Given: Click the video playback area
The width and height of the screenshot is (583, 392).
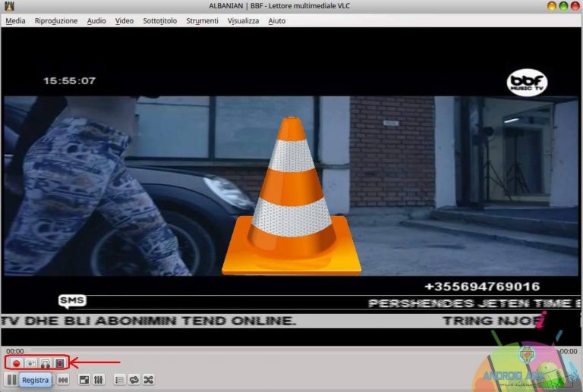Looking at the screenshot, I should pos(291,187).
